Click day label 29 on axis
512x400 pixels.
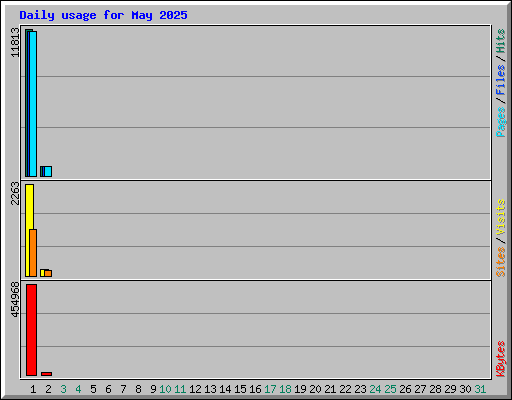pyautogui.click(x=450, y=389)
